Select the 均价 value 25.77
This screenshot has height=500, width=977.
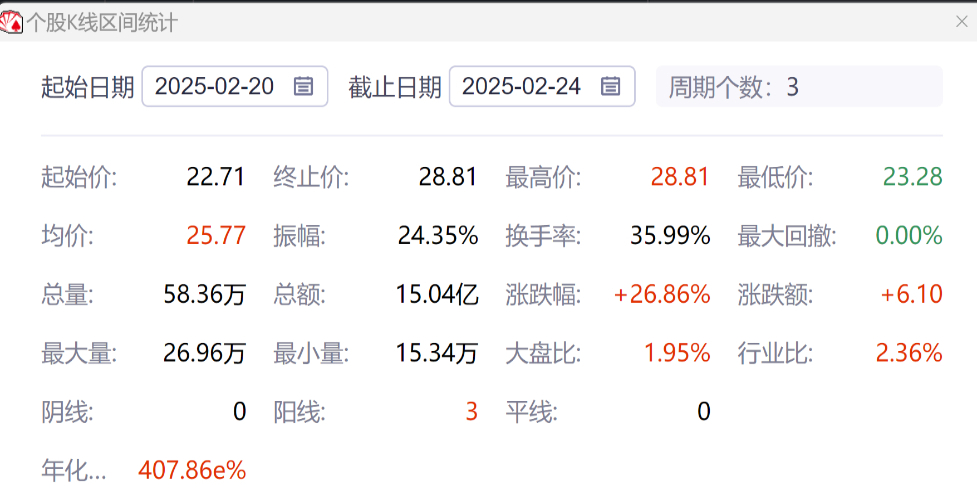(215, 237)
